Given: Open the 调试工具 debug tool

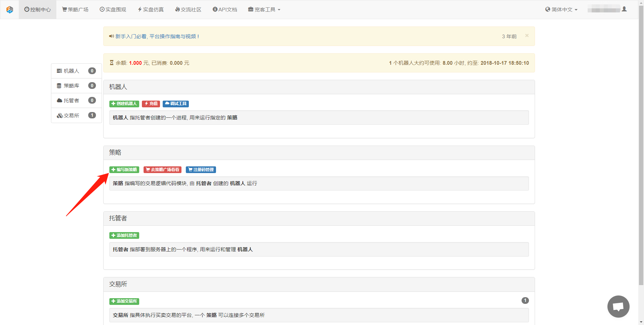Looking at the screenshot, I should 176,104.
